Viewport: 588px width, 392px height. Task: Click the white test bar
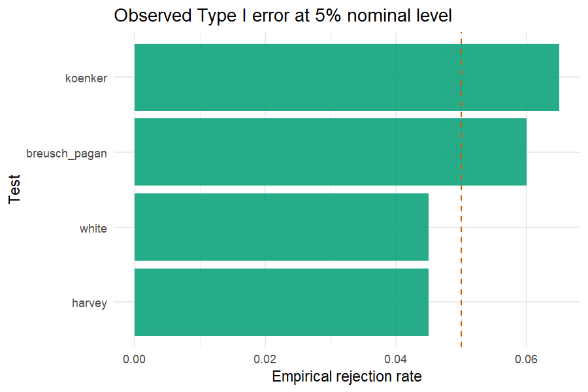(x=281, y=227)
